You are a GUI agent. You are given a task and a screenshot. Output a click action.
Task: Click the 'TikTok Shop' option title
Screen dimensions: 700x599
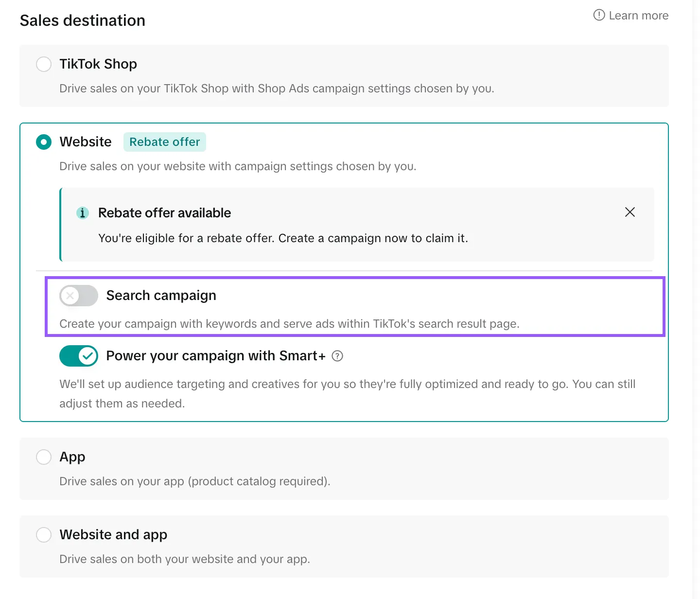98,64
